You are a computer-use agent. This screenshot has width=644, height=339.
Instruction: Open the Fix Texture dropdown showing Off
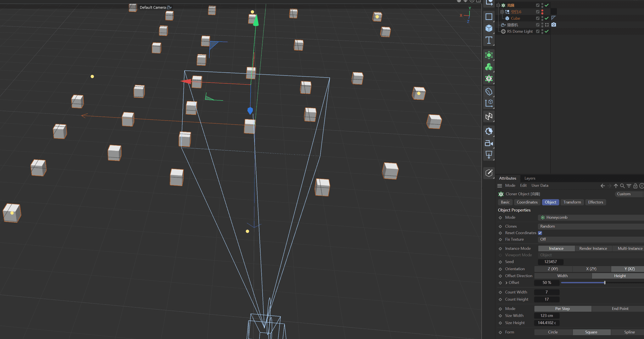pos(591,240)
